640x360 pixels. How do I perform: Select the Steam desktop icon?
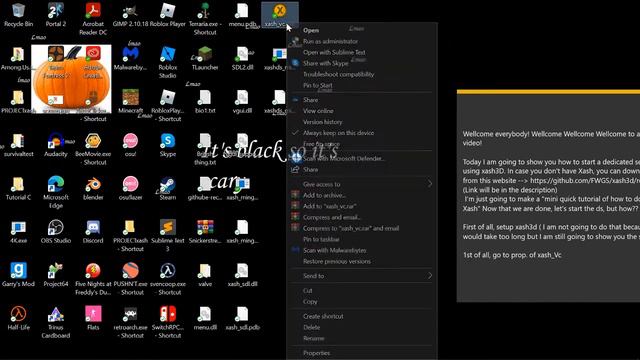(167, 188)
